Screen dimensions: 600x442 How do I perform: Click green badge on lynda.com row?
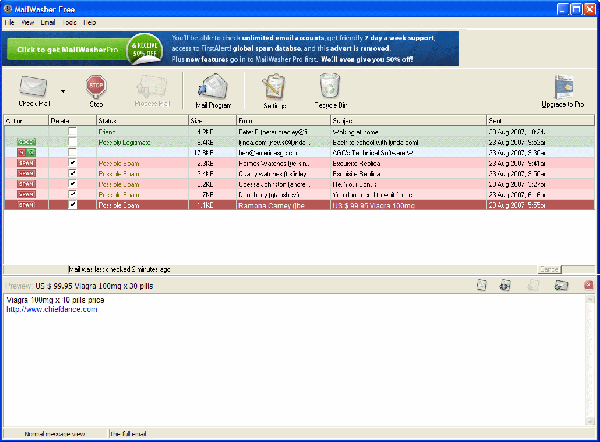(26, 142)
